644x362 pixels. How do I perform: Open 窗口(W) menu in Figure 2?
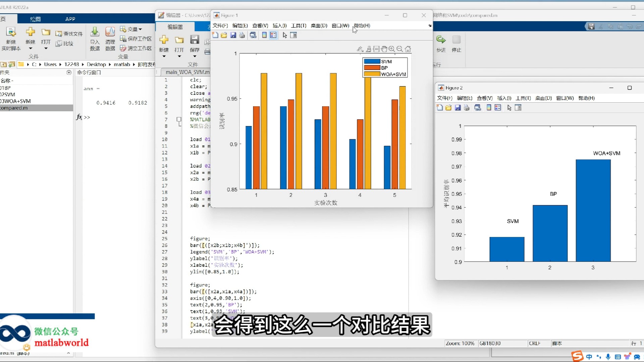pyautogui.click(x=565, y=98)
